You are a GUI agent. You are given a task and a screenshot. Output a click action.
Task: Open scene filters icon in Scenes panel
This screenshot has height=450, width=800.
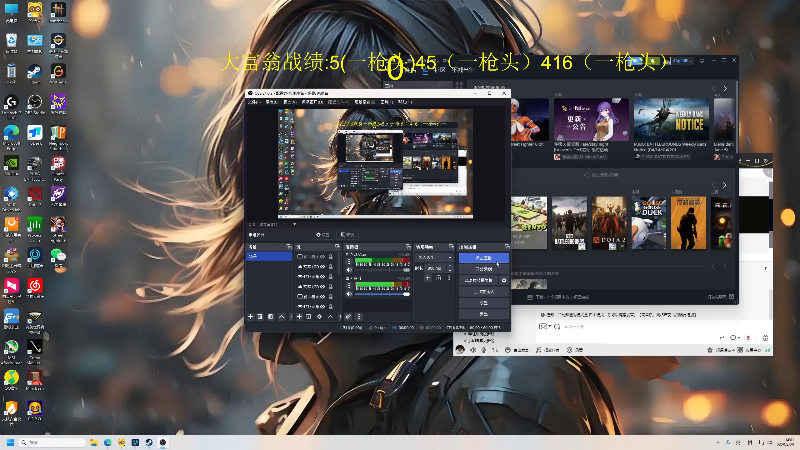270,317
